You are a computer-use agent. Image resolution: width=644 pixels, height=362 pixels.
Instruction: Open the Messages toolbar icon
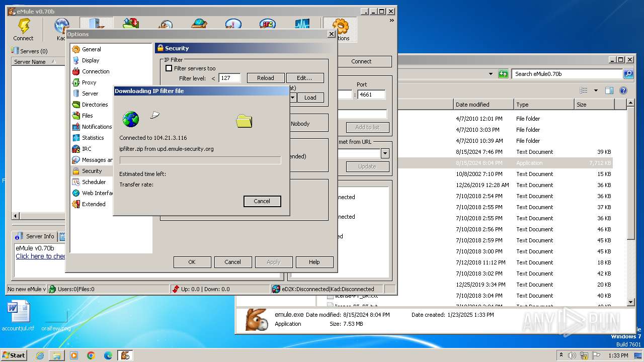(233, 24)
